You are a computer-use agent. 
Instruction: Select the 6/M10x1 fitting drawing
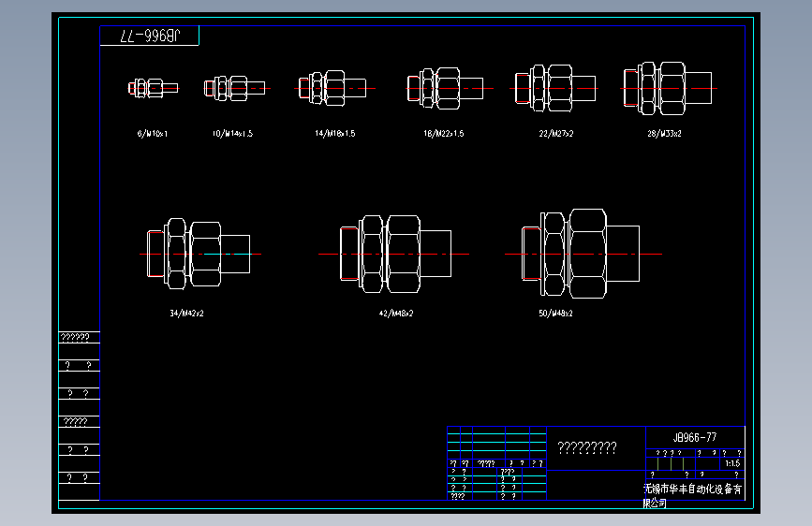[154, 88]
